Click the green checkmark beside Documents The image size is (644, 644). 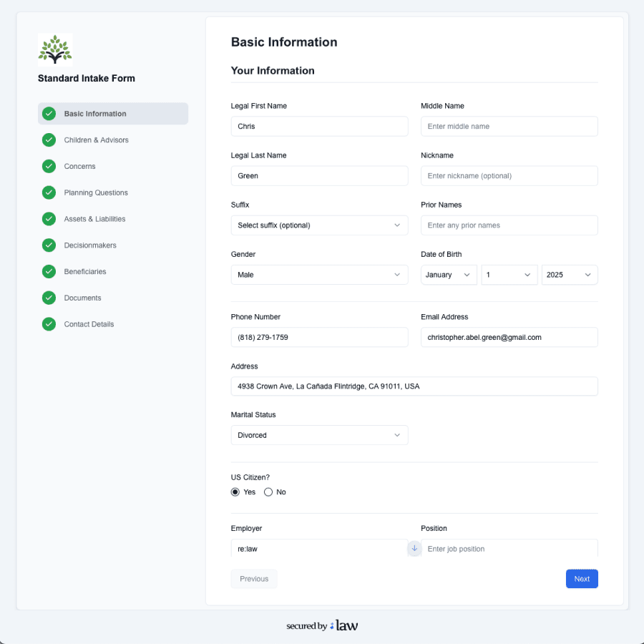coord(49,298)
